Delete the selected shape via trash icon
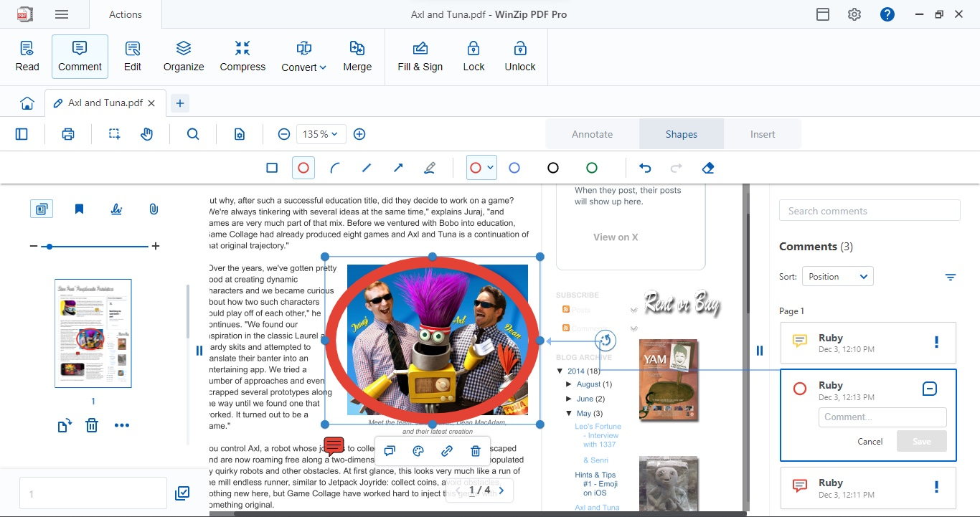 coord(475,451)
